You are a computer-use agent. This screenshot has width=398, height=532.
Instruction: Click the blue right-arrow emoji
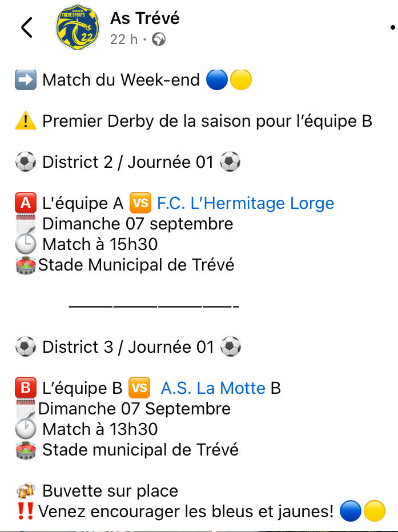[26, 80]
